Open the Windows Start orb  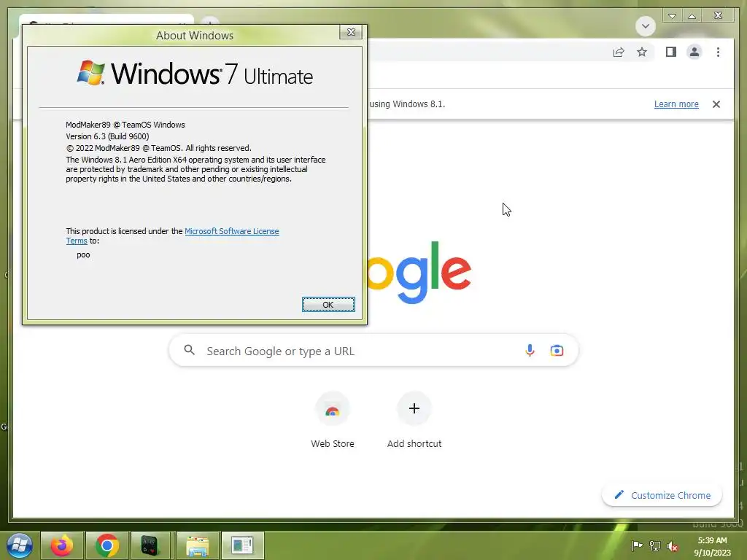click(20, 545)
